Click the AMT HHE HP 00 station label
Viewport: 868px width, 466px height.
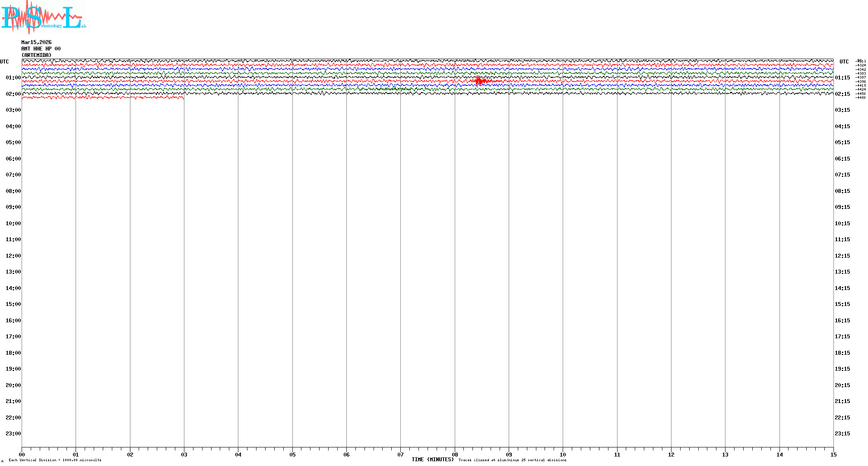[x=41, y=49]
